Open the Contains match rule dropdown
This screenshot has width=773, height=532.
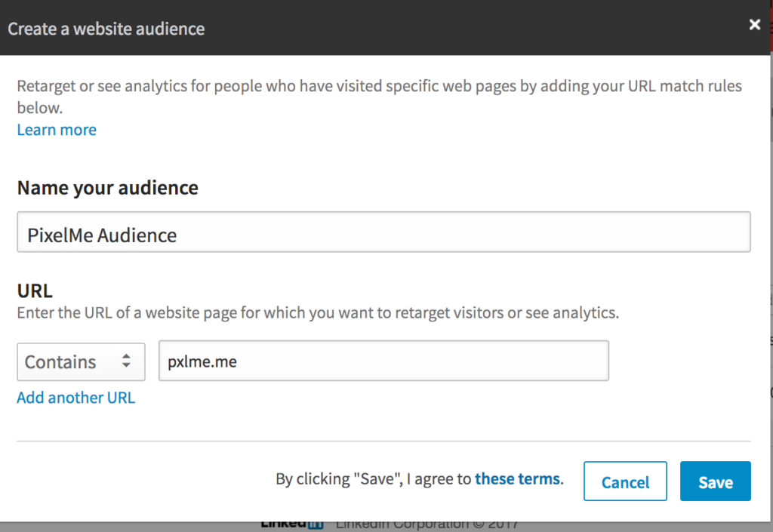[80, 361]
